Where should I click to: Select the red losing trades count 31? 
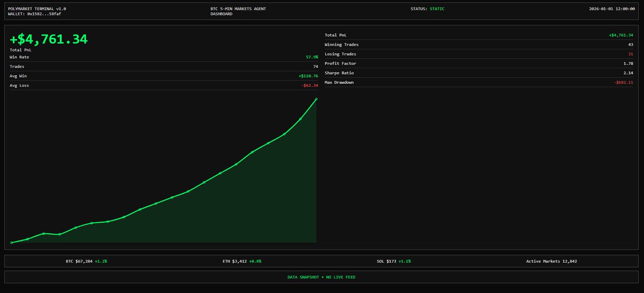pos(631,54)
